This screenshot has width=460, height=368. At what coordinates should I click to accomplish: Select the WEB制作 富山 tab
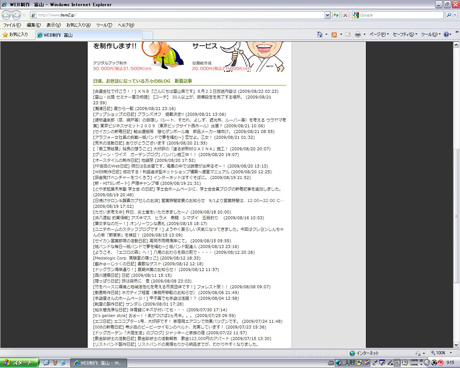tap(89, 35)
